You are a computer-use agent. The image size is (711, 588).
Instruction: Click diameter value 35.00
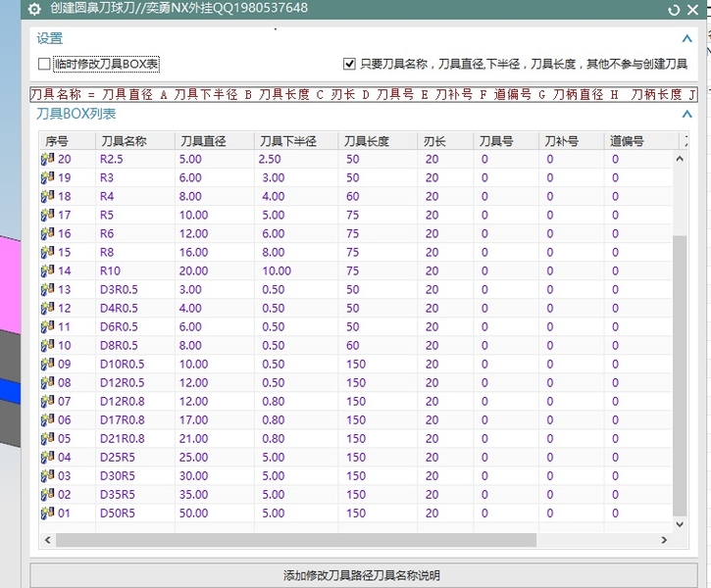[193, 494]
